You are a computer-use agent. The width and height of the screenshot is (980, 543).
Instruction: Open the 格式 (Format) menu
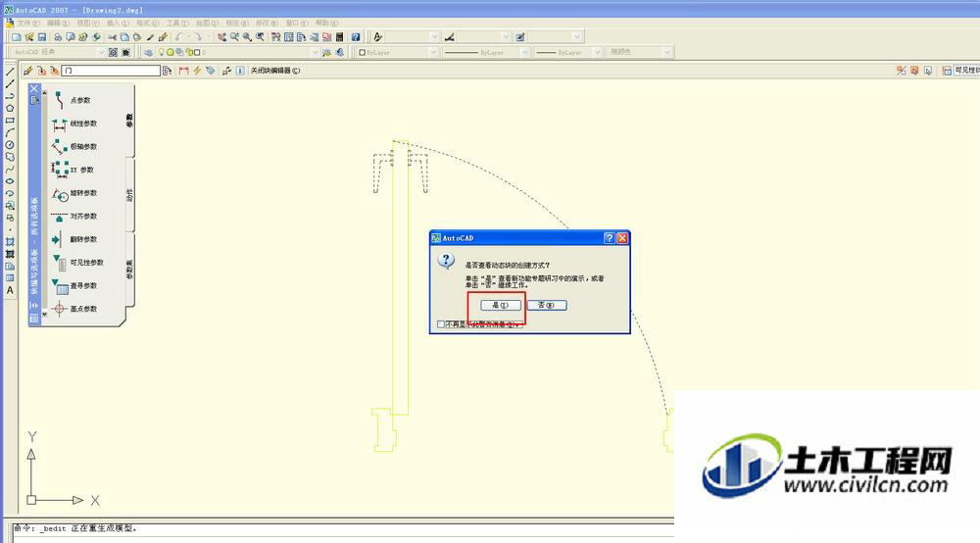point(148,24)
